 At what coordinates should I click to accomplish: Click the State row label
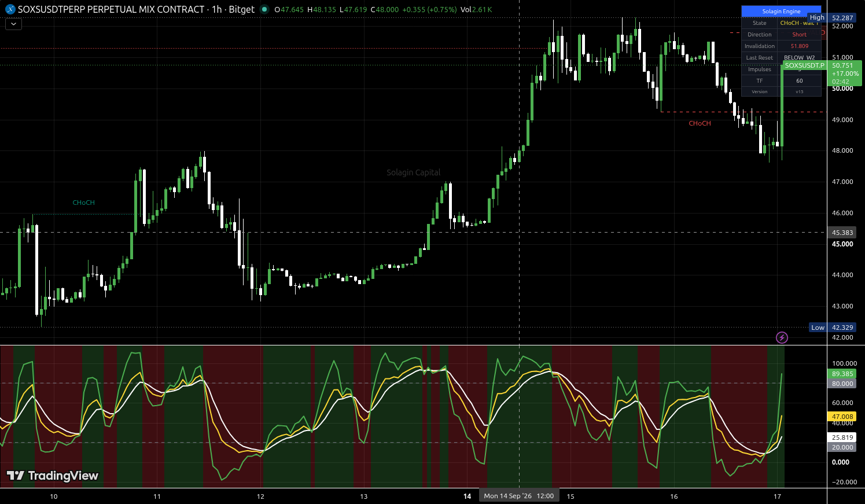pyautogui.click(x=759, y=23)
